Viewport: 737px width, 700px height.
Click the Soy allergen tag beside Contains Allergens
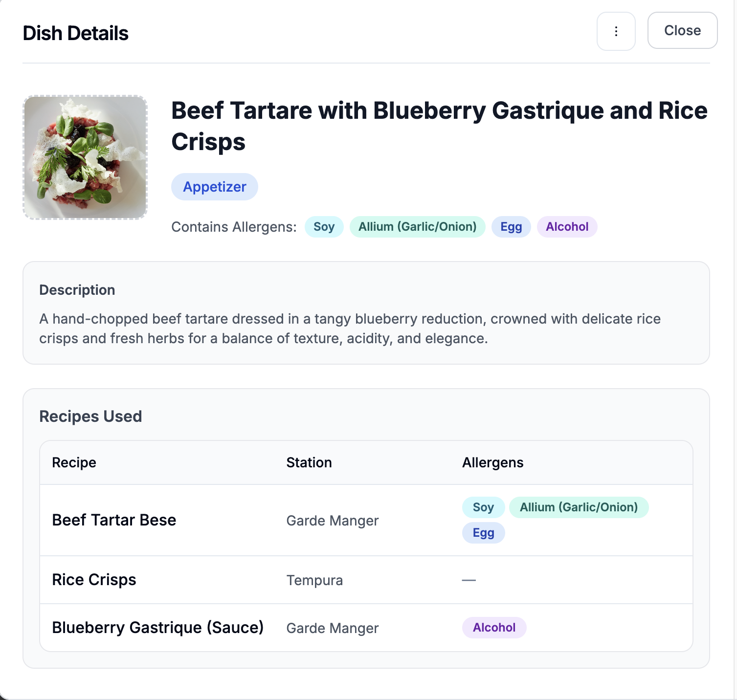(x=324, y=227)
